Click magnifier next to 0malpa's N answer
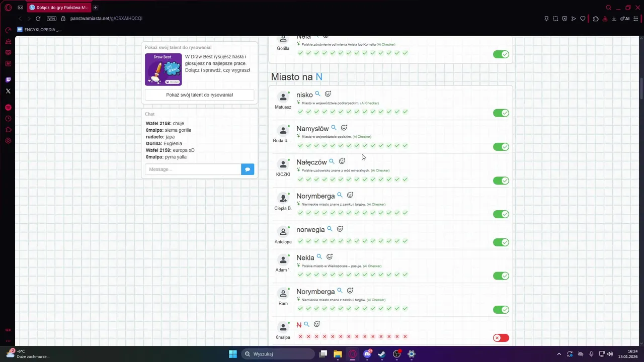Viewport: 644px width, 362px height. pyautogui.click(x=306, y=324)
